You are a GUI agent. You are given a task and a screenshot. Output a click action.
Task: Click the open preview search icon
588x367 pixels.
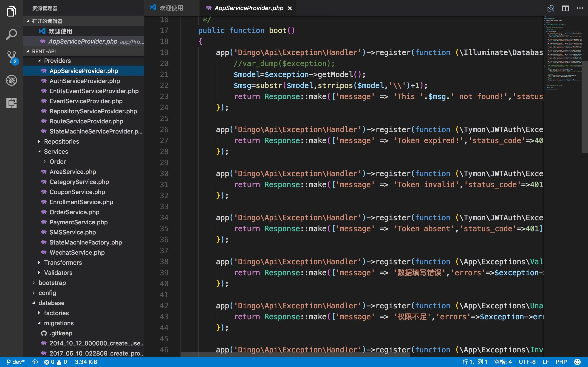pyautogui.click(x=551, y=8)
